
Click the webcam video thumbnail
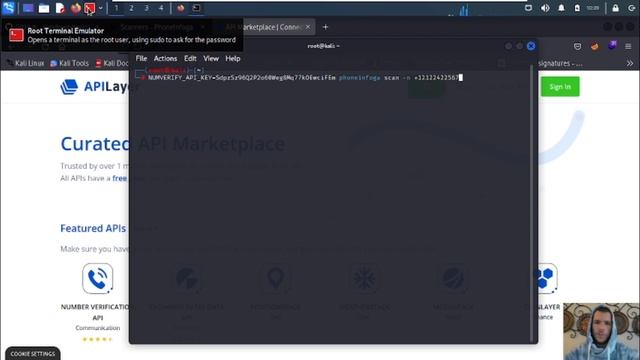[601, 331]
